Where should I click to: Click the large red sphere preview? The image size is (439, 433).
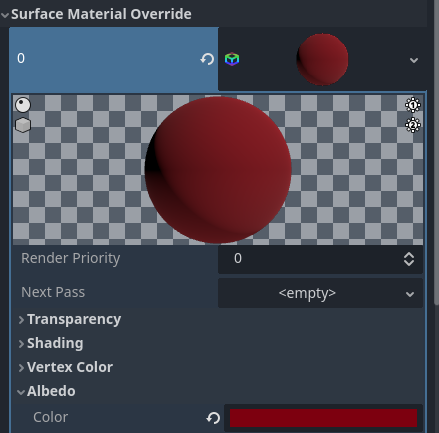click(218, 170)
